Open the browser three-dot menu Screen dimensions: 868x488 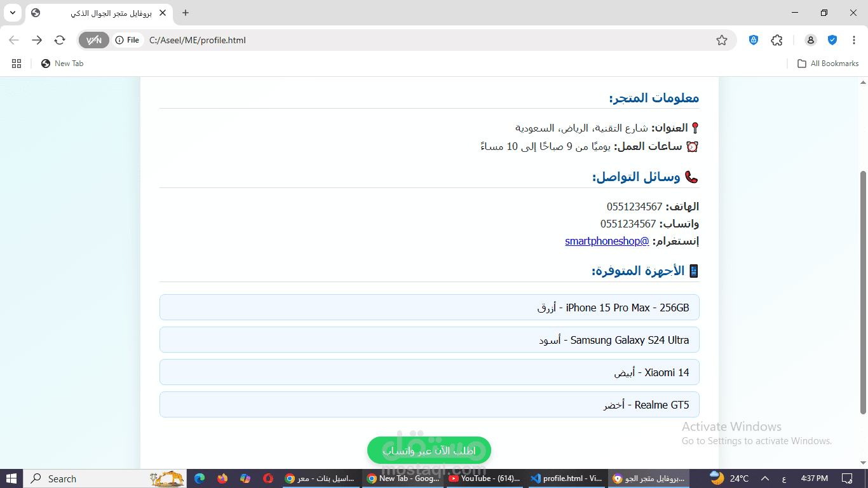pyautogui.click(x=854, y=40)
